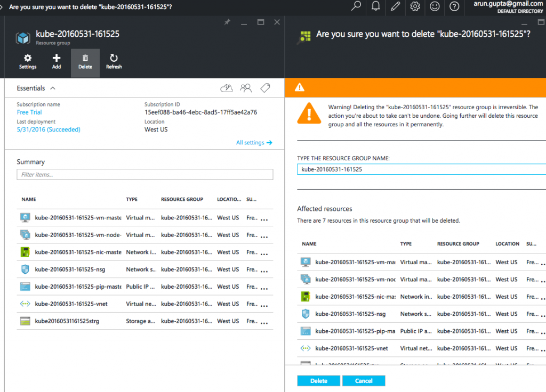Open ellipsis menu for kube20160531161525strg row
Image resolution: width=546 pixels, height=392 pixels.
[264, 323]
